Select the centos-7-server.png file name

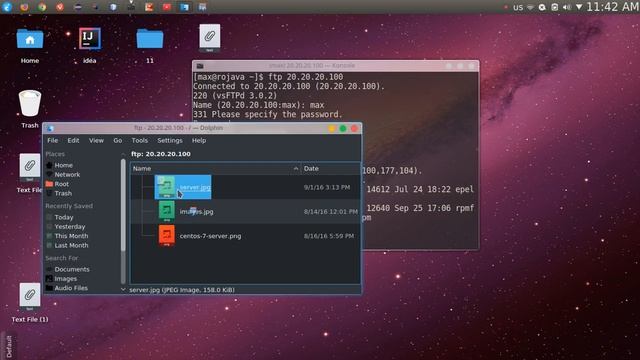coord(210,236)
